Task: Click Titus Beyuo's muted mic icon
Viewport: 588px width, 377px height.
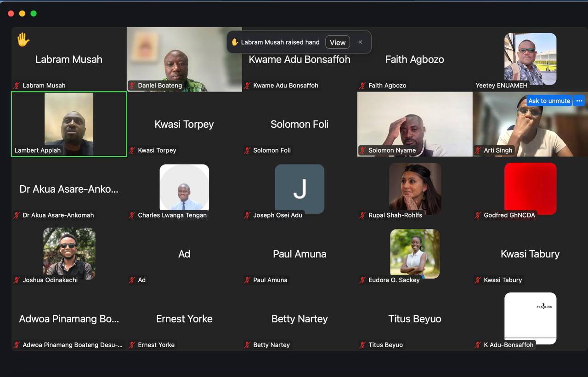Action: 363,345
